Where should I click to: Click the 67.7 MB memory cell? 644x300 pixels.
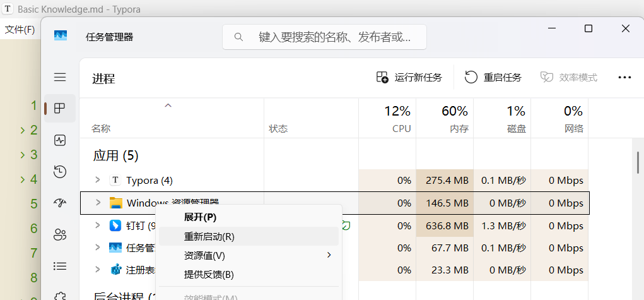coord(445,248)
